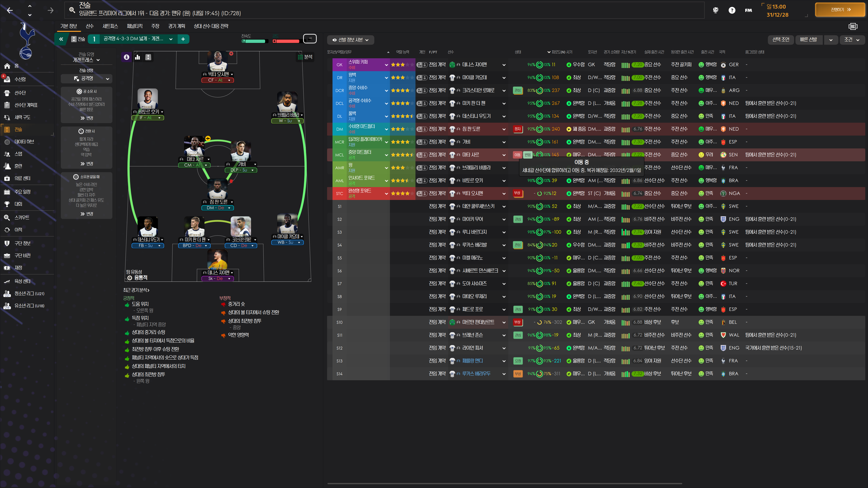Image resolution: width=868 pixels, height=488 pixels.
Task: Open the help question mark icon
Action: 731,10
